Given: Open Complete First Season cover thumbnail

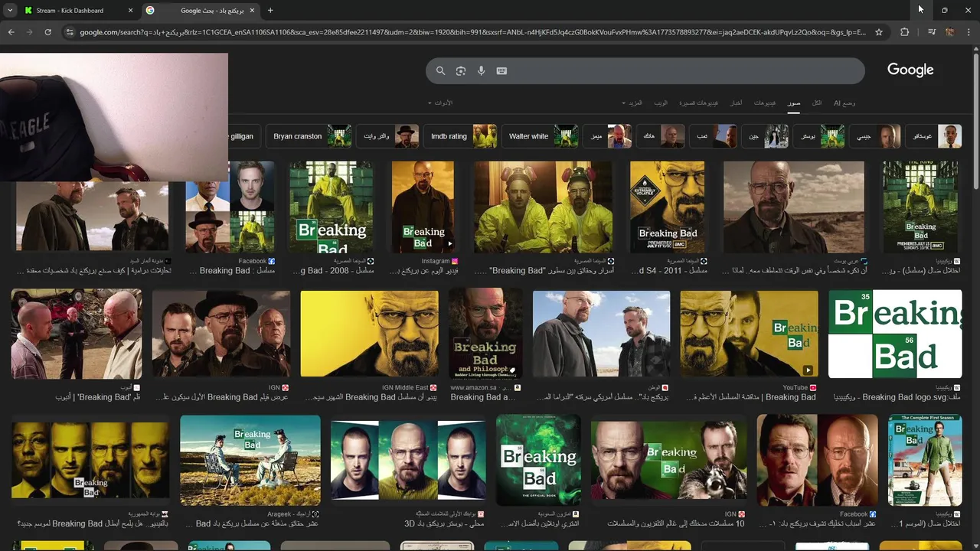Looking at the screenshot, I should 925,460.
